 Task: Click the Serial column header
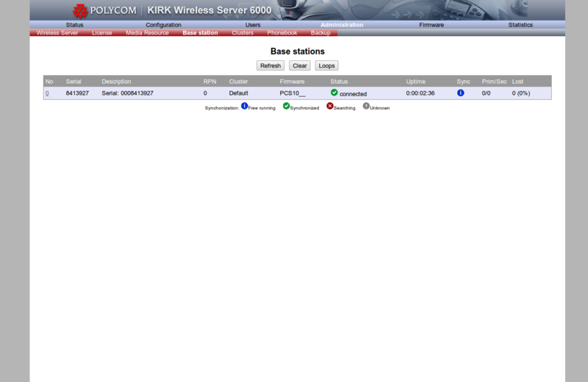click(73, 82)
